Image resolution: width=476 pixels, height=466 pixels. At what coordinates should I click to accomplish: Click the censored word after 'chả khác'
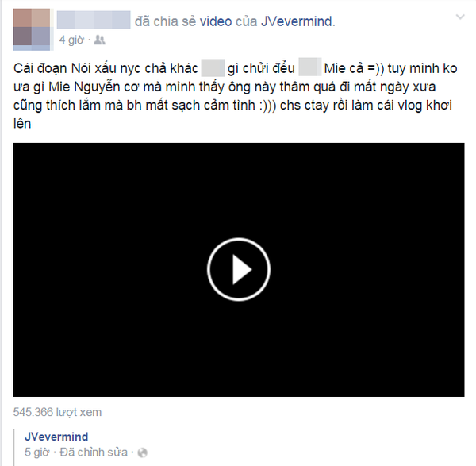point(213,68)
